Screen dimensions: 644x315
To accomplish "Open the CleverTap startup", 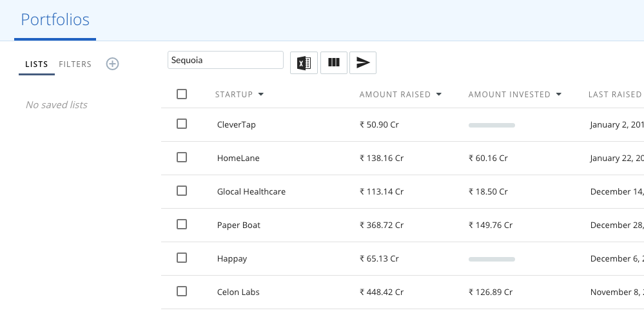I will pos(236,125).
